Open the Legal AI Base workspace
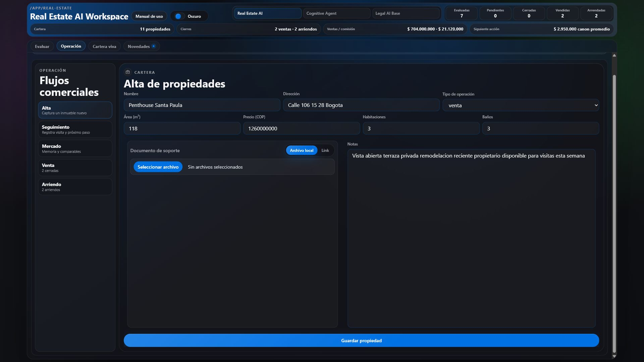The height and width of the screenshot is (362, 644). click(x=406, y=13)
